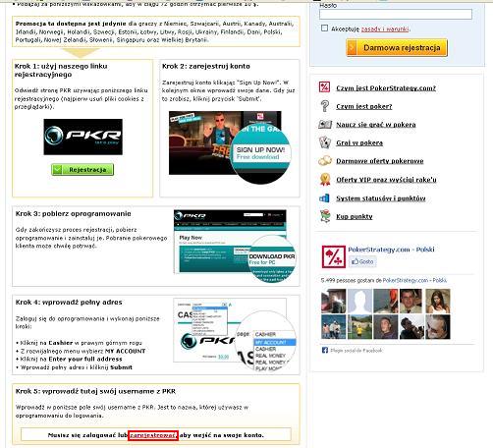Open the 'Kup punkty' link
The width and height of the screenshot is (493, 448).
coord(355,216)
